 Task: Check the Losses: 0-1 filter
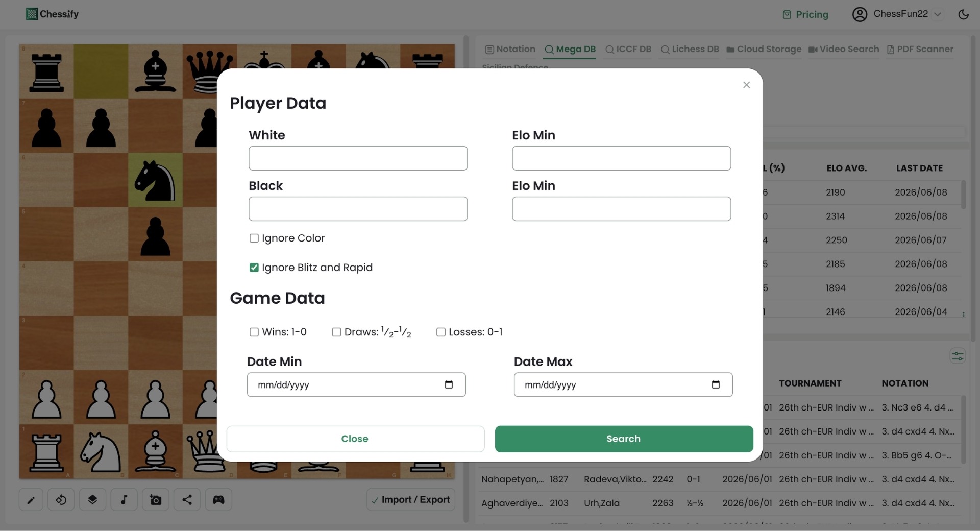point(440,332)
